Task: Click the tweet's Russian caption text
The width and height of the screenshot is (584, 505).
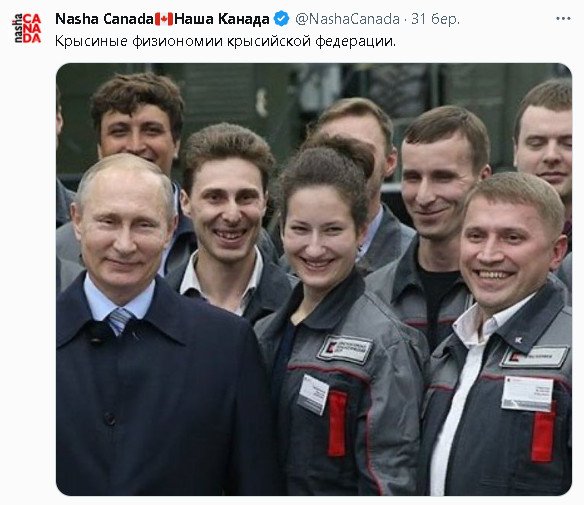Action: tap(225, 41)
